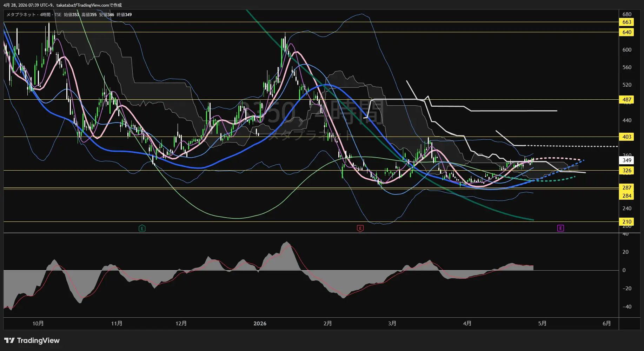Select the 640 yellow price label
The image size is (644, 351).
[x=627, y=32]
